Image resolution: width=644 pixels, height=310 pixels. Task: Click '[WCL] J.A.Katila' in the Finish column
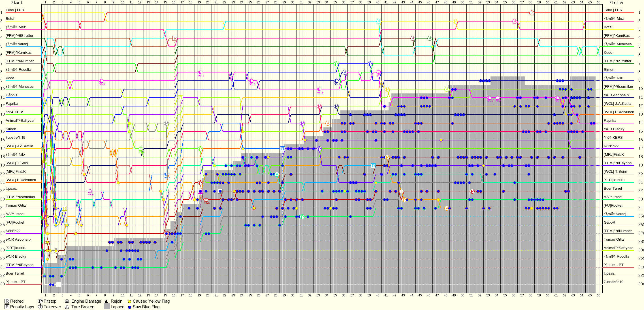(617, 104)
